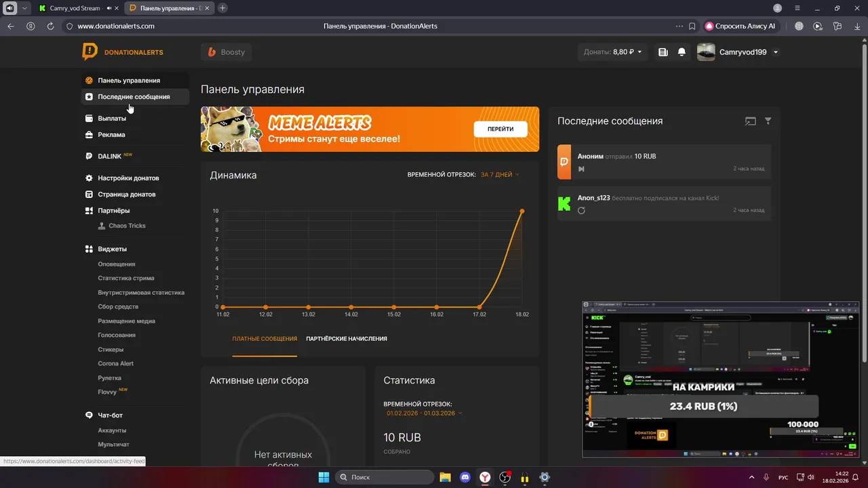This screenshot has height=488, width=868.
Task: Click the DonationAlerts logo
Action: tap(123, 52)
